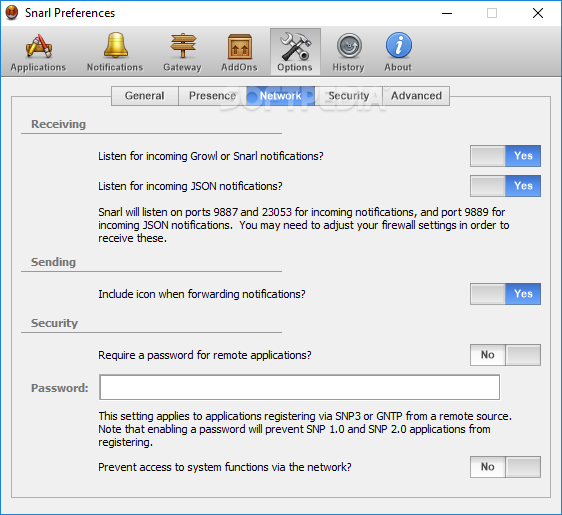
Task: Click the Security section heading
Action: pyautogui.click(x=54, y=323)
